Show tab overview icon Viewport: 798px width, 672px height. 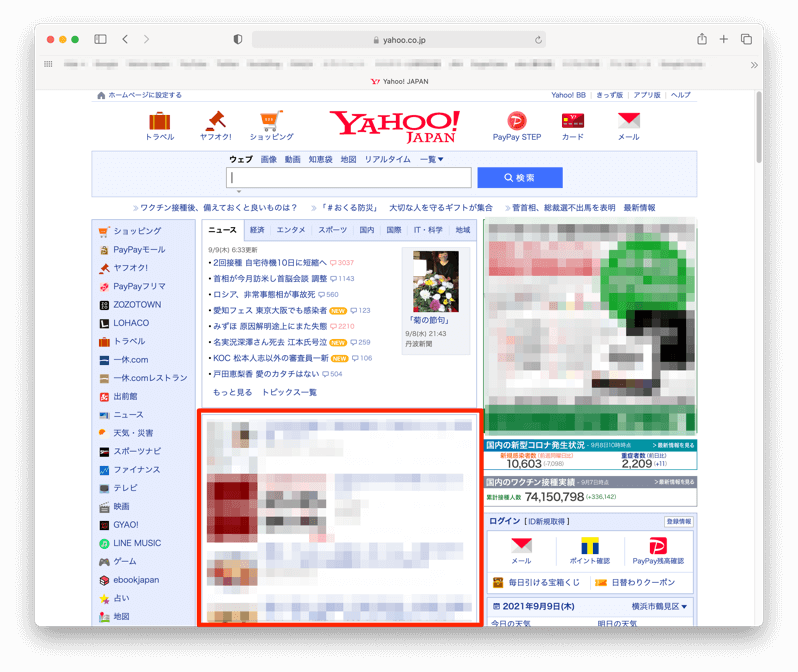(747, 39)
